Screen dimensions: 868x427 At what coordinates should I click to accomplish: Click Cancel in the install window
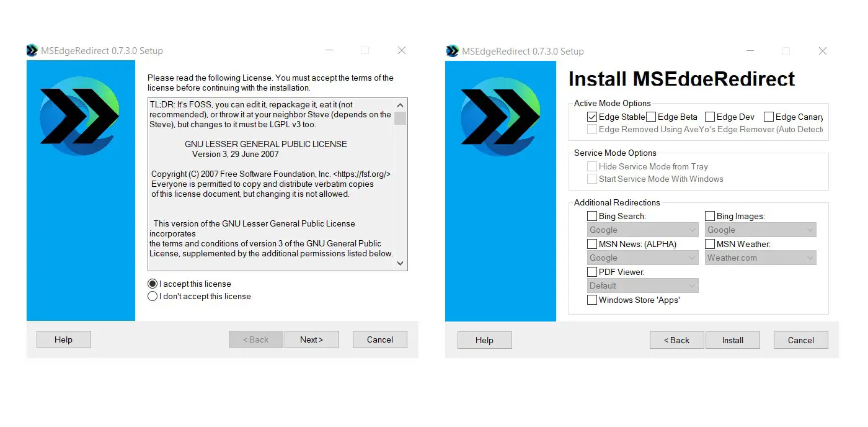pyautogui.click(x=800, y=340)
